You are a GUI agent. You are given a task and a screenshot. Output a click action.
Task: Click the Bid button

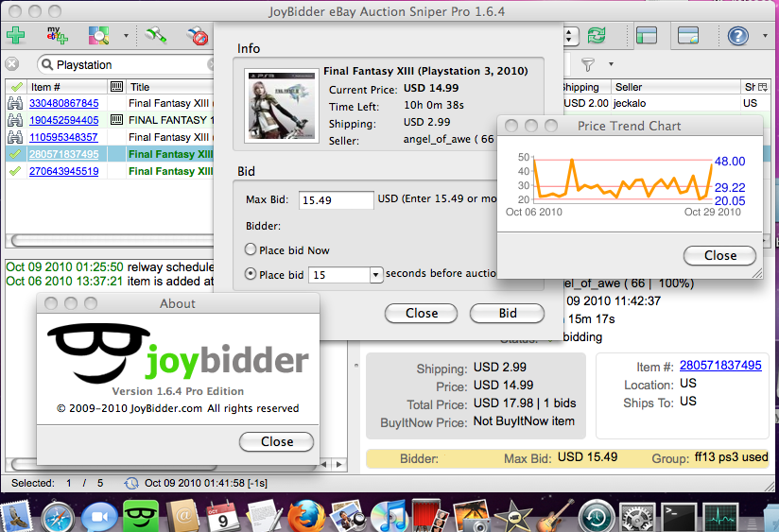pos(508,314)
